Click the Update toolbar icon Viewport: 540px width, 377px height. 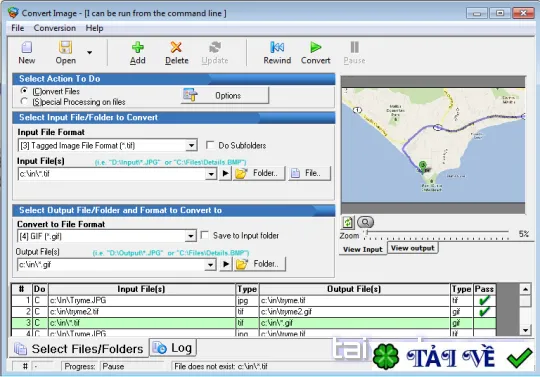pyautogui.click(x=215, y=48)
